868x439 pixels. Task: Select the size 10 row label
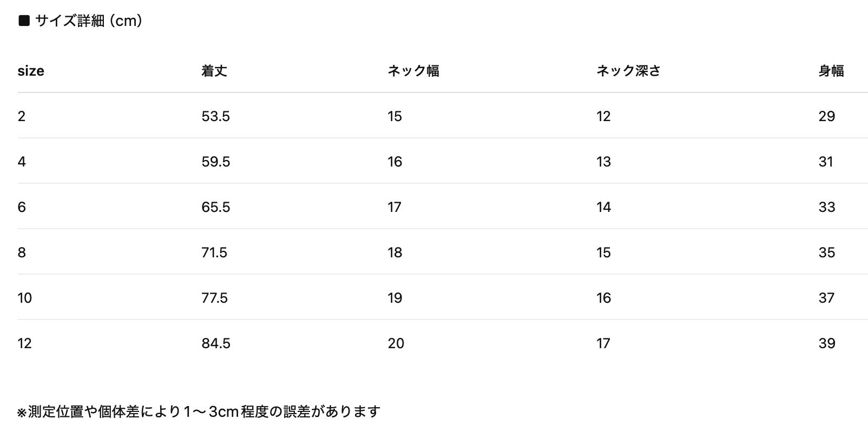(x=25, y=298)
